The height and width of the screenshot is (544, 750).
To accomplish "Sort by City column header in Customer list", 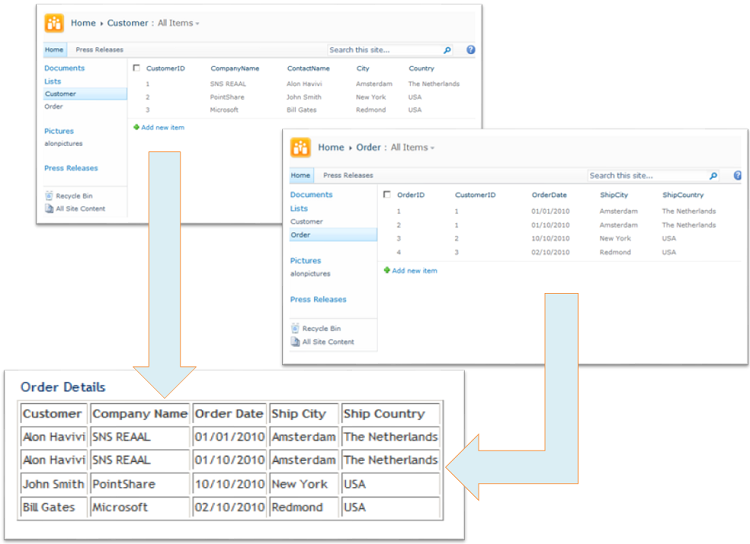I will click(x=363, y=68).
